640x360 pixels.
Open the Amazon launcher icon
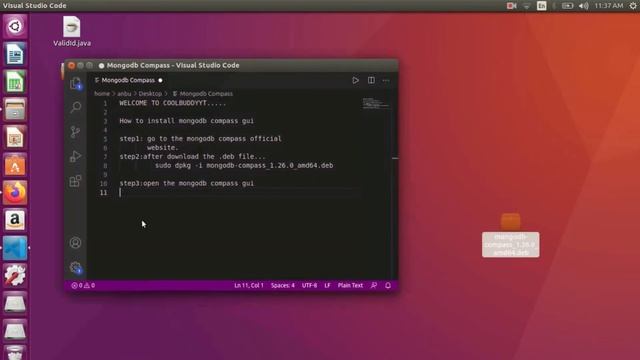click(x=15, y=220)
